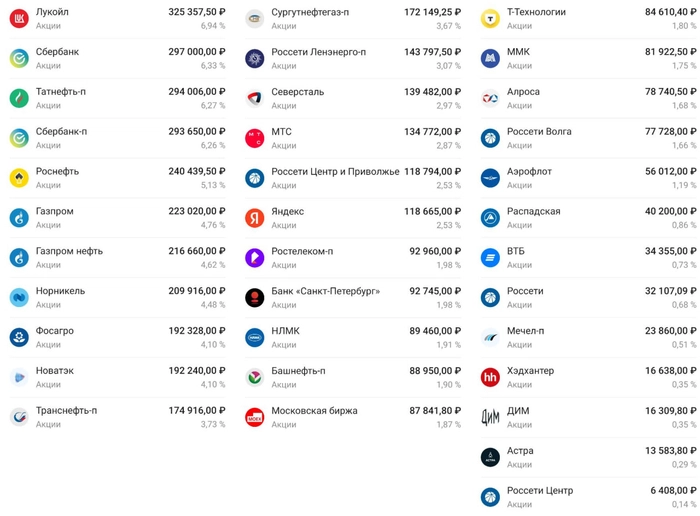Screen dimensions: 700x516
Task: Click the Яндекс red logo icon
Action: 254,218
